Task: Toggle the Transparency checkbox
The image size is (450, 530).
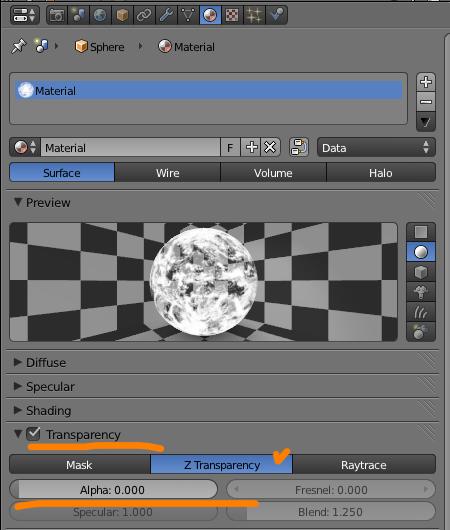Action: (33, 434)
